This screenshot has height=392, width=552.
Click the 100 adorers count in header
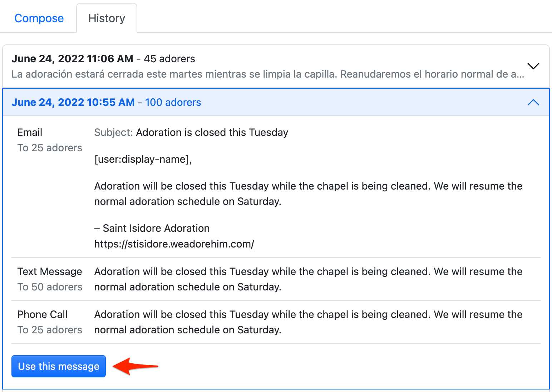173,102
